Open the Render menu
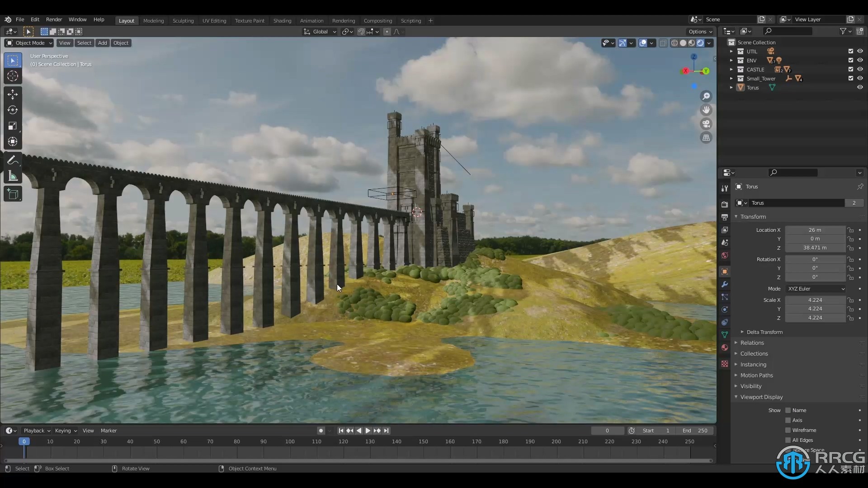The width and height of the screenshot is (868, 488). (x=54, y=20)
